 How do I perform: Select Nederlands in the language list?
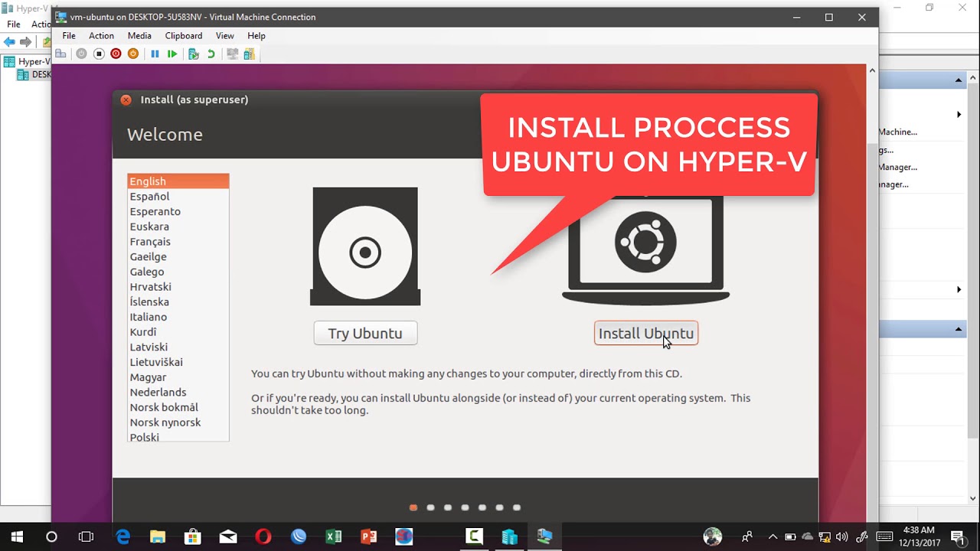tap(178, 392)
